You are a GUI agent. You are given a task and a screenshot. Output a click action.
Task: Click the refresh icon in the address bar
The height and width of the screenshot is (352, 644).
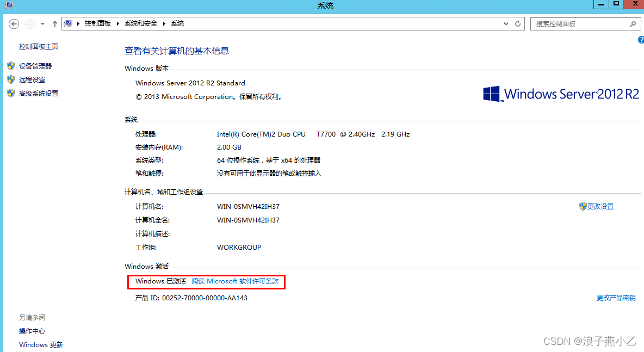tap(517, 23)
